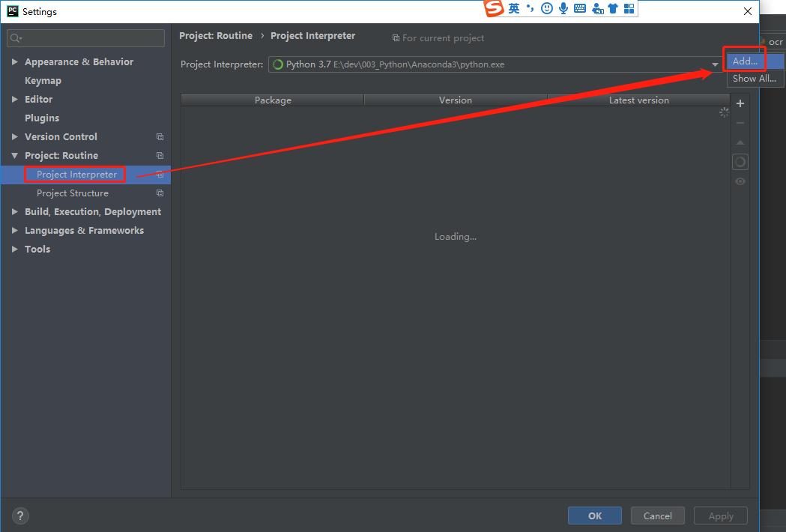786x532 pixels.
Task: Click the Sogou input method logo
Action: pos(494,8)
